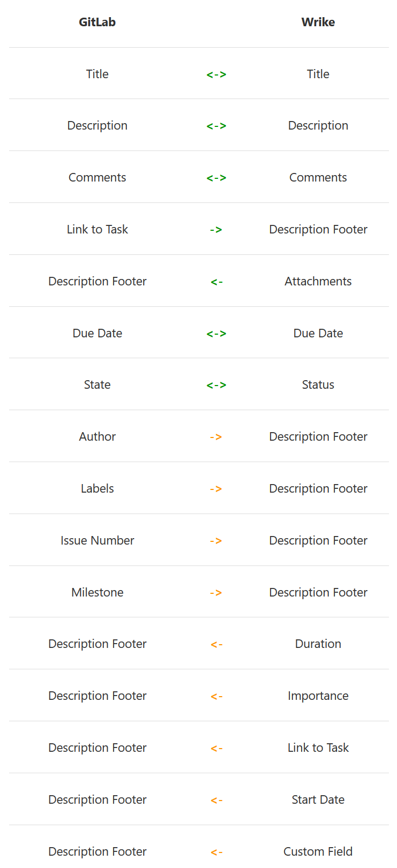Click orange arrow in Milestone row
The width and height of the screenshot is (397, 868).
(x=216, y=593)
